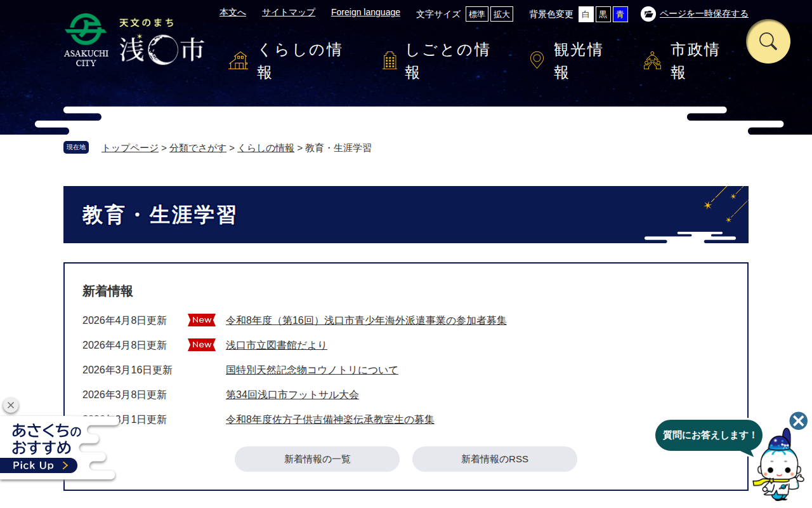Click ページを一時保存する link
The height and width of the screenshot is (508, 812).
(x=704, y=14)
